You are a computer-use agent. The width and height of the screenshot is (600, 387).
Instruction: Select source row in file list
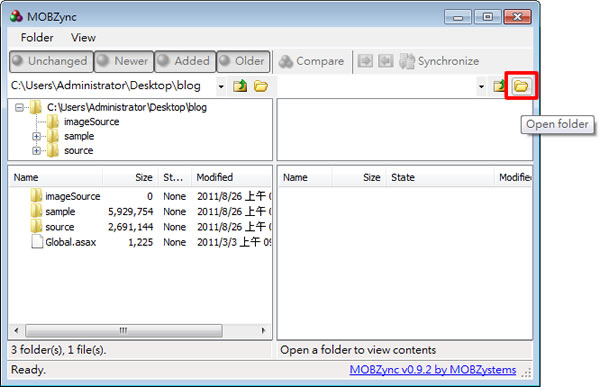point(140,227)
